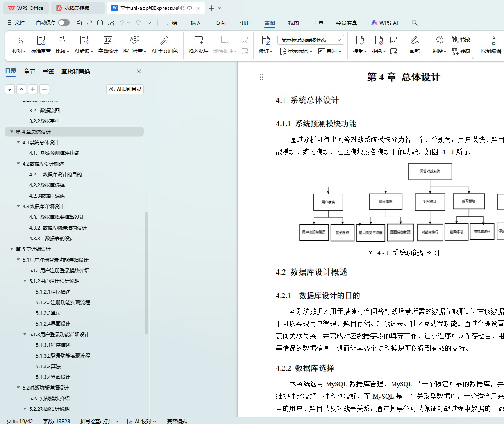Toggle the 自动保存 autosave switch
This screenshot has width=504, height=424.
click(x=64, y=23)
